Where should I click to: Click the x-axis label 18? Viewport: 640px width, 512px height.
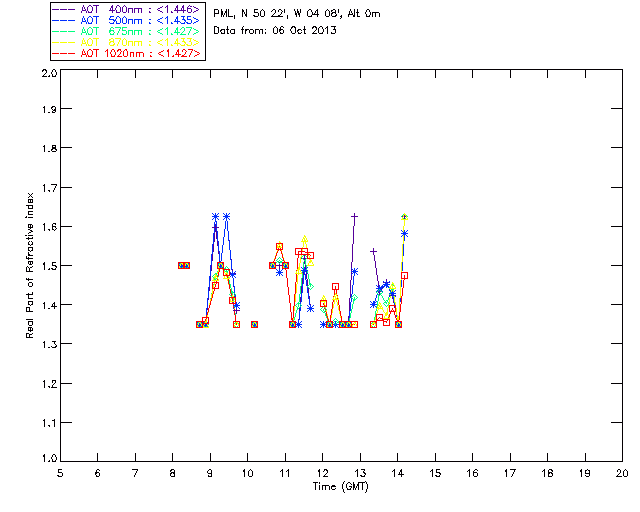[547, 473]
